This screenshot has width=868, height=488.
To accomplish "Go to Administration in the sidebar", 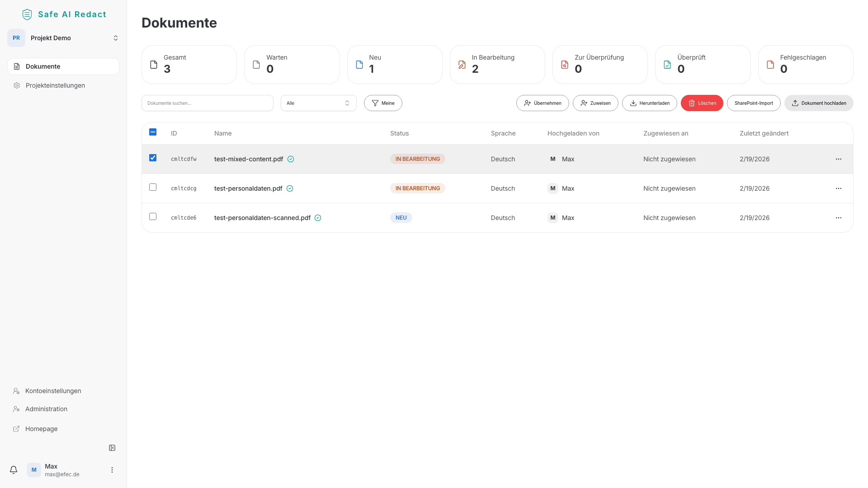I will coord(46,409).
